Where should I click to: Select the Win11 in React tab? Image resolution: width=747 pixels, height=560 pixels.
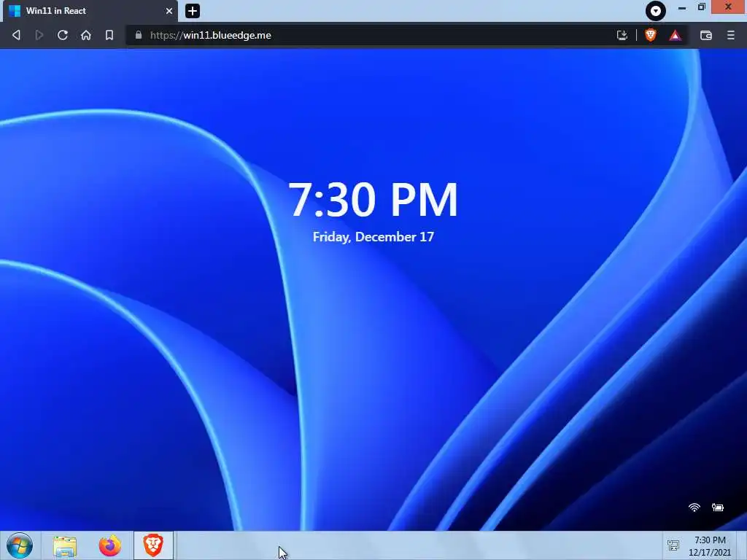90,11
